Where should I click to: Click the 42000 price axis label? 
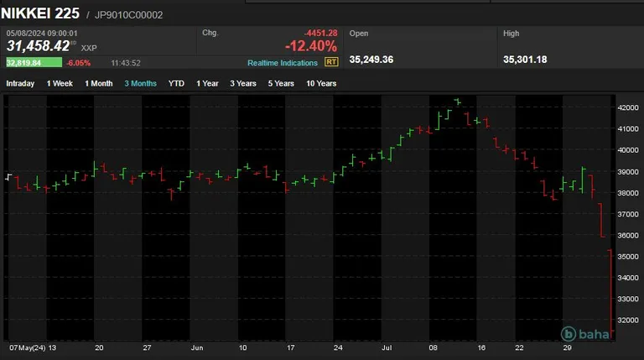628,107
